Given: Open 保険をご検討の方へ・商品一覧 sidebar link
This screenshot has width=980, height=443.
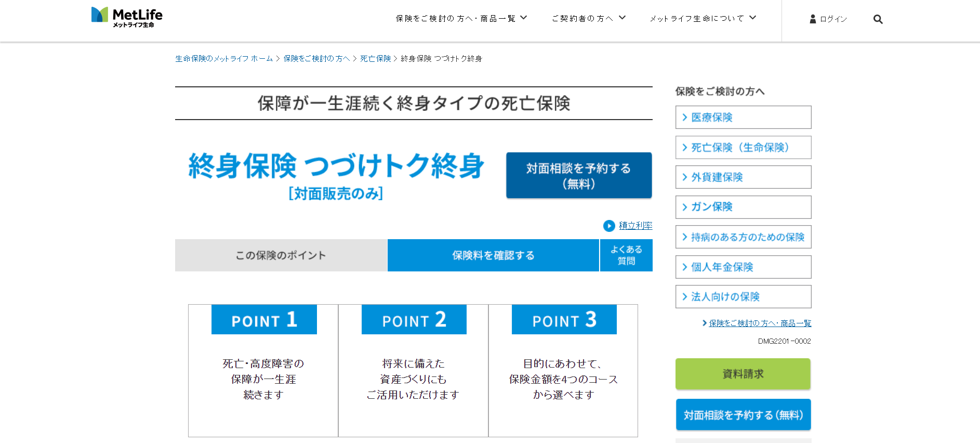Looking at the screenshot, I should (760, 323).
